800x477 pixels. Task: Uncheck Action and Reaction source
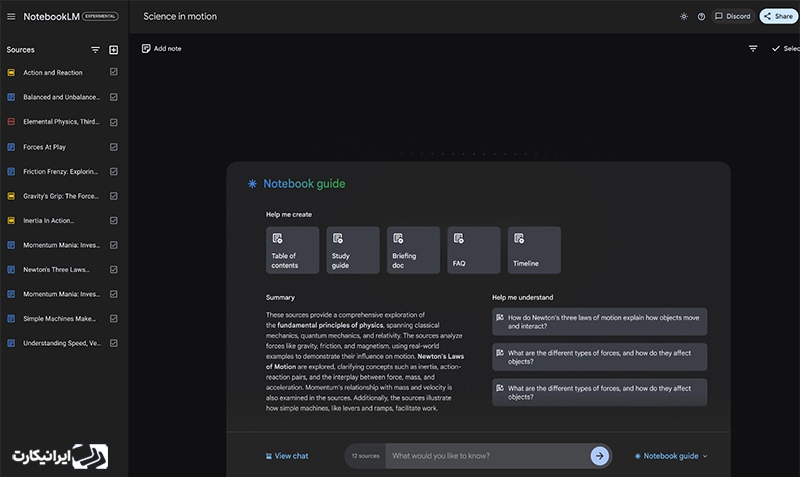(x=114, y=72)
